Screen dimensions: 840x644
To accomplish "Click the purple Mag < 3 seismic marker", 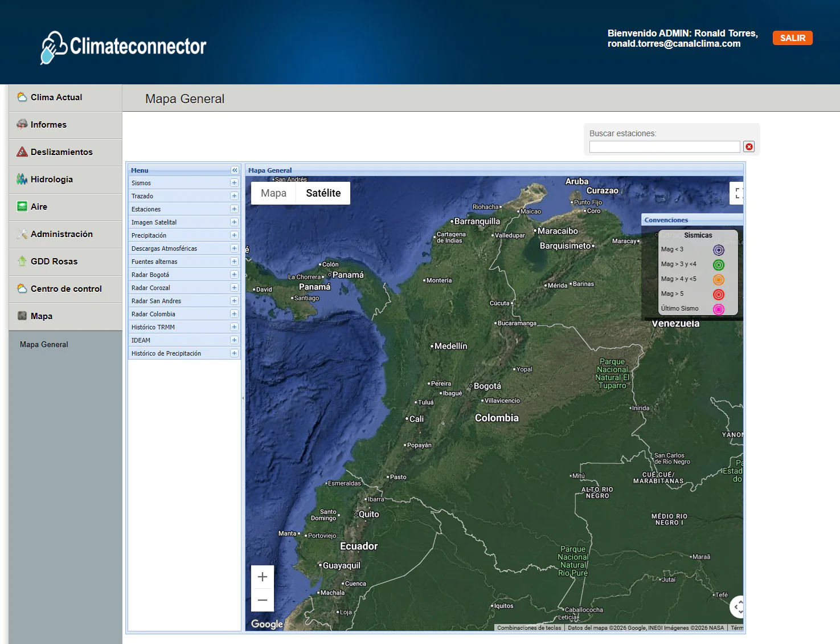I will click(x=719, y=250).
